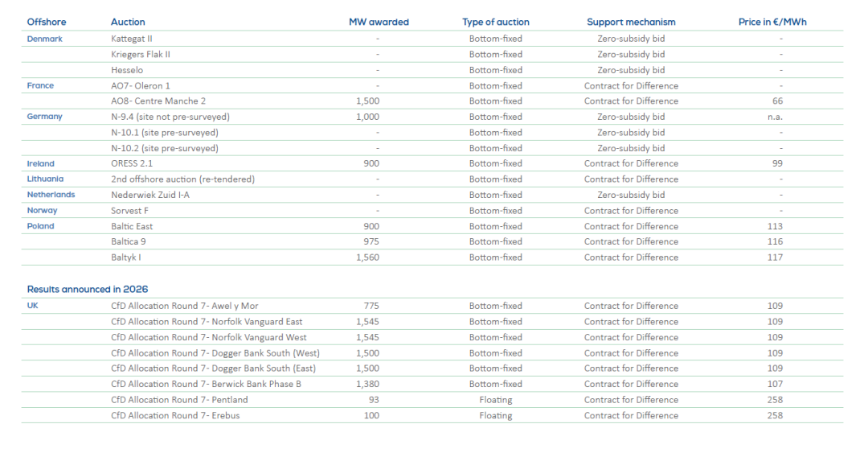868x457 pixels.
Task: Select the Type of auction header
Action: point(496,22)
